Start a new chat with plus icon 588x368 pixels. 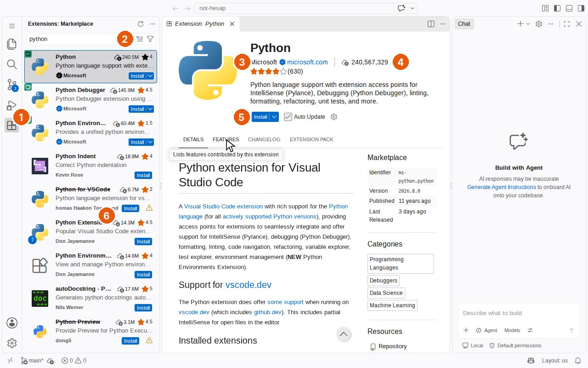point(520,24)
